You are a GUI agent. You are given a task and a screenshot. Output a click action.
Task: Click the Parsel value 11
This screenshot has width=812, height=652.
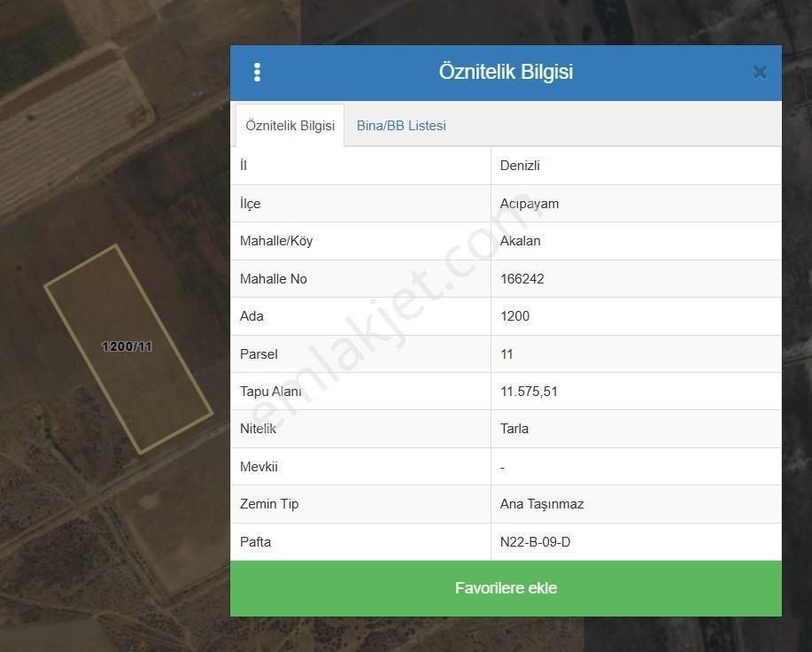[x=507, y=354]
